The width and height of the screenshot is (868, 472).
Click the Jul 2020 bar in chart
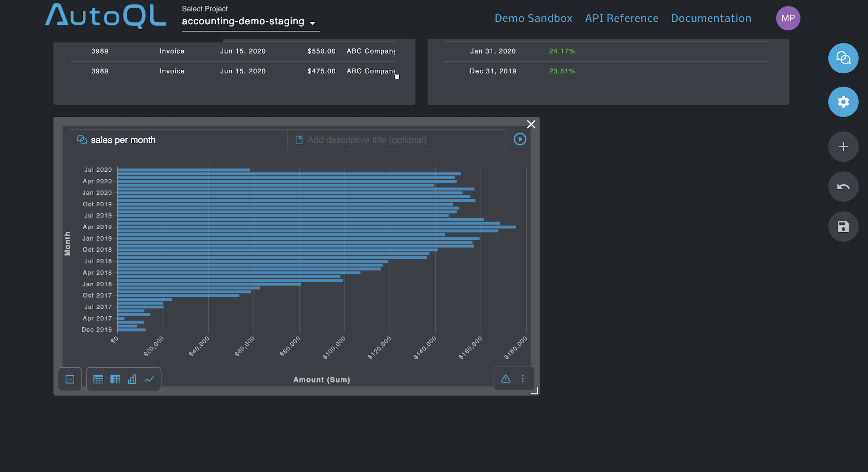pyautogui.click(x=184, y=170)
